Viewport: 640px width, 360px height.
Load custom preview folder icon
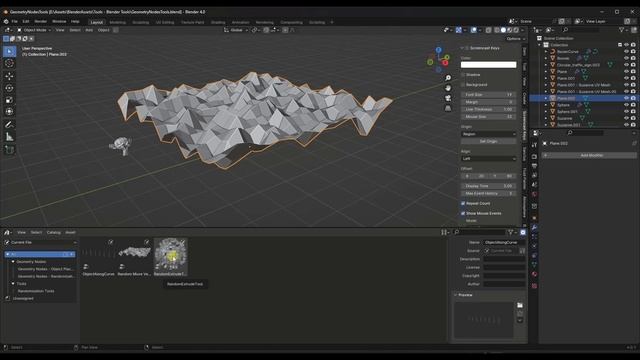[x=520, y=305]
